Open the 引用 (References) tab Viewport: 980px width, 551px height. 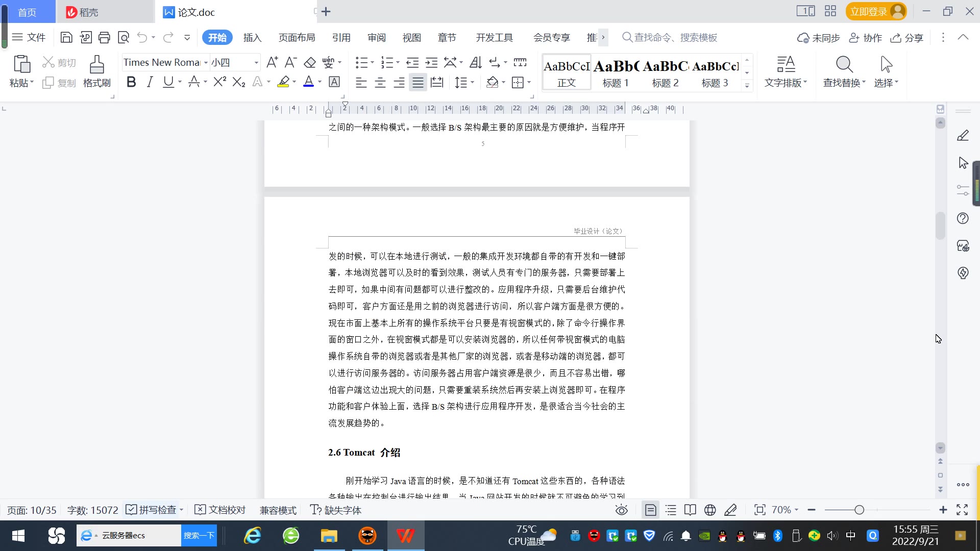pos(341,37)
